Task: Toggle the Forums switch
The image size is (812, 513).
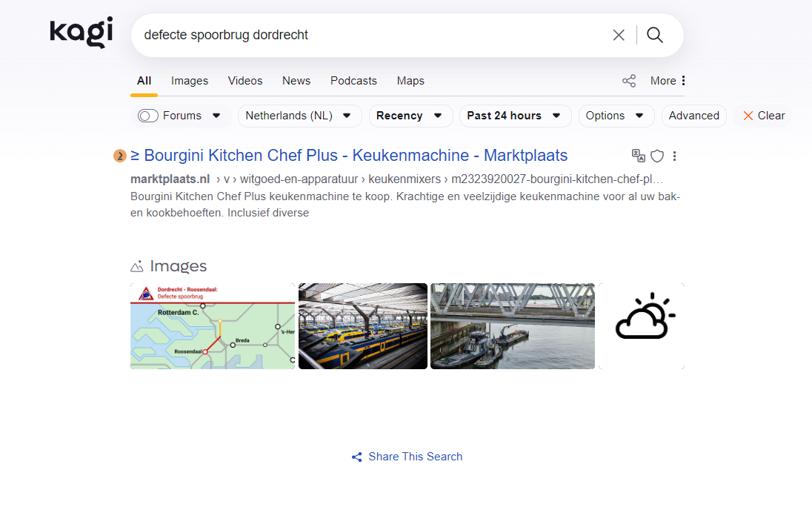Action: click(x=148, y=116)
